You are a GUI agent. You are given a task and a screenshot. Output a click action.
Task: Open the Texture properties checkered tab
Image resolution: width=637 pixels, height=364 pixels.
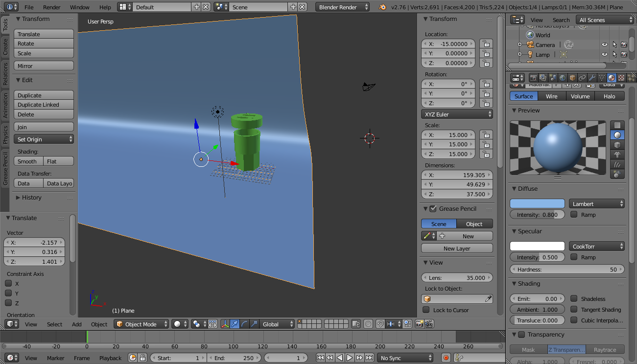coord(621,77)
